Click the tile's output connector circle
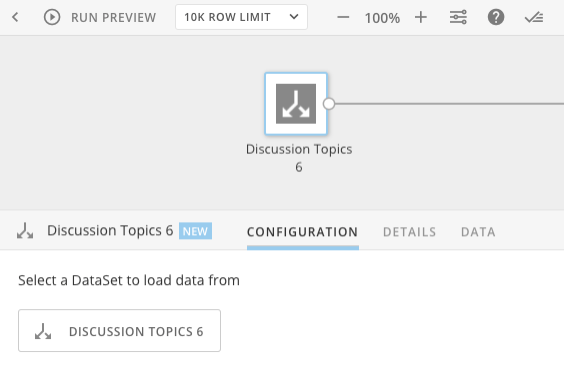 329,104
